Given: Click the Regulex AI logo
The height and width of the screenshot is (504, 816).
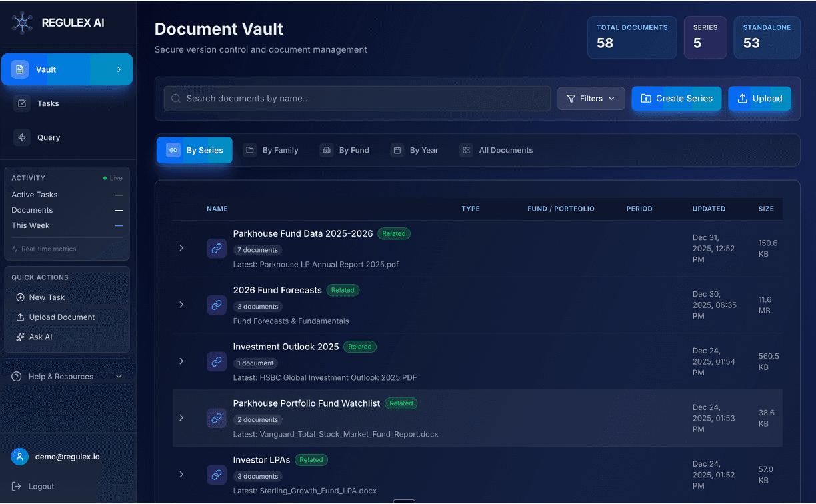Looking at the screenshot, I should click(21, 22).
